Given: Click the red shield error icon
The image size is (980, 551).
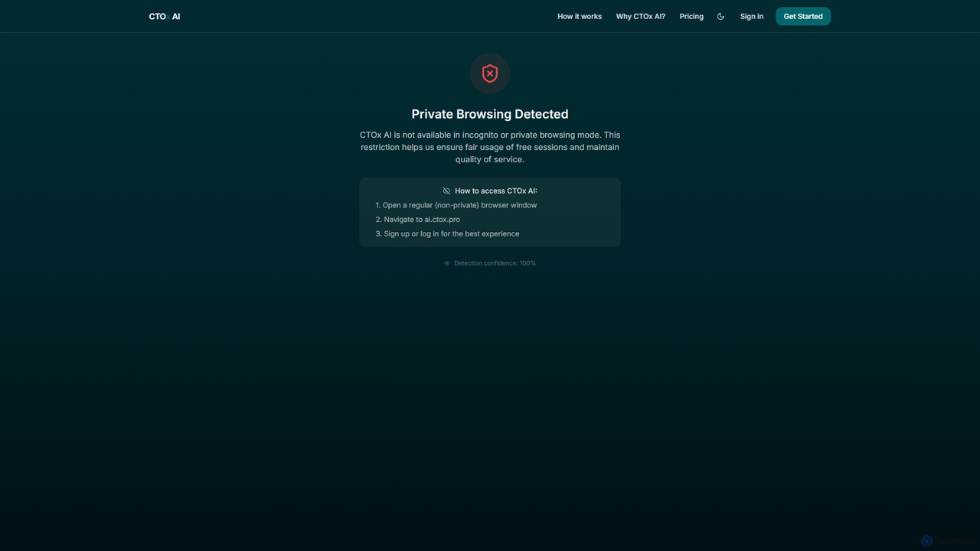Looking at the screenshot, I should tap(490, 73).
